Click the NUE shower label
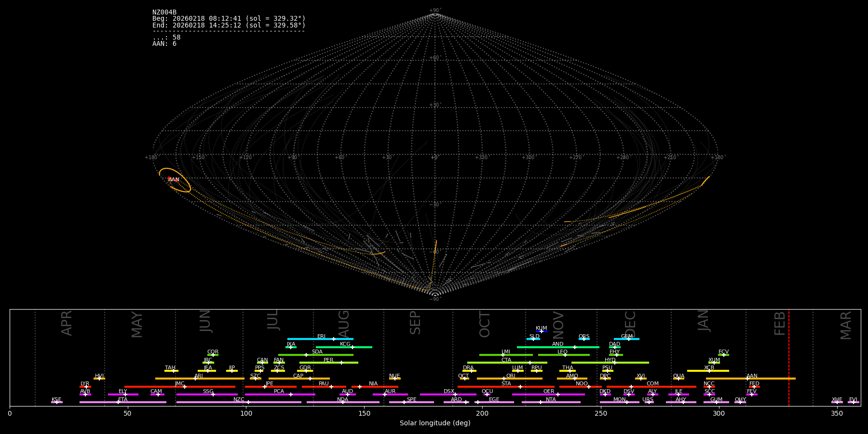Screen dimensions: 868x434 pos(394,376)
